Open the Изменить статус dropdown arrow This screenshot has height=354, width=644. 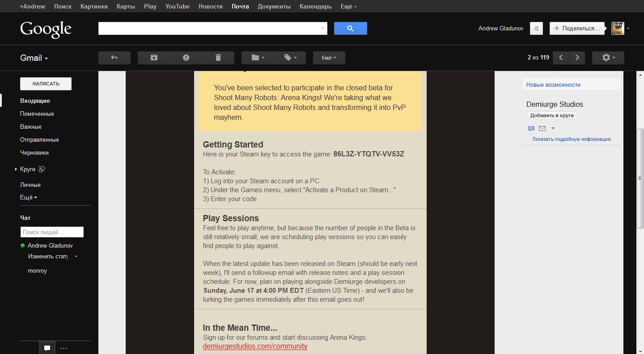point(76,257)
